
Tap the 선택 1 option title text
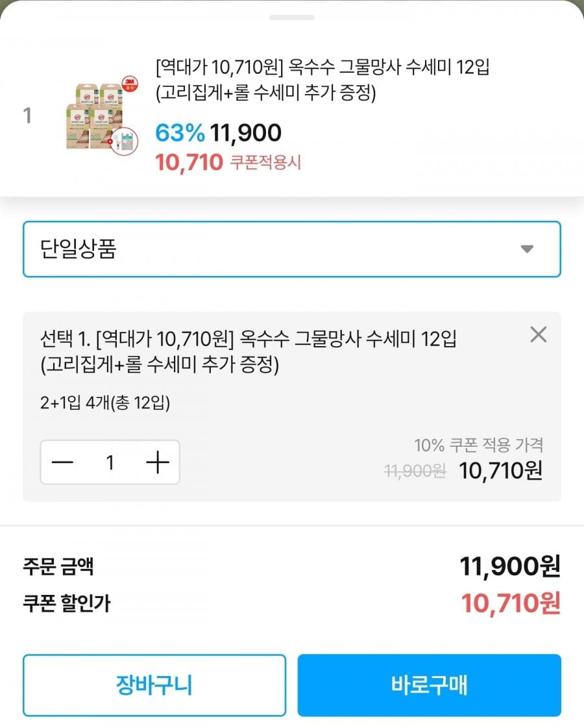point(248,351)
